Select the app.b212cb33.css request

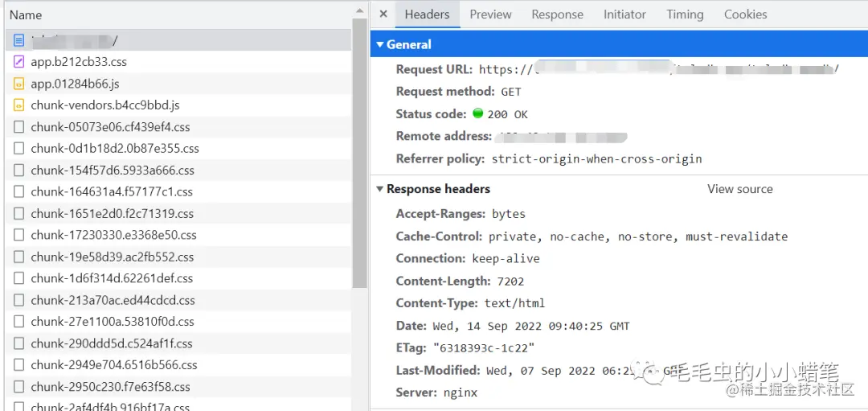(x=178, y=62)
